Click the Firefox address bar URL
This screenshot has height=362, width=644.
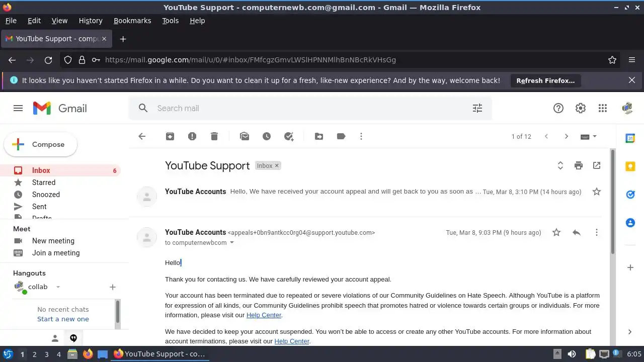[251, 60]
